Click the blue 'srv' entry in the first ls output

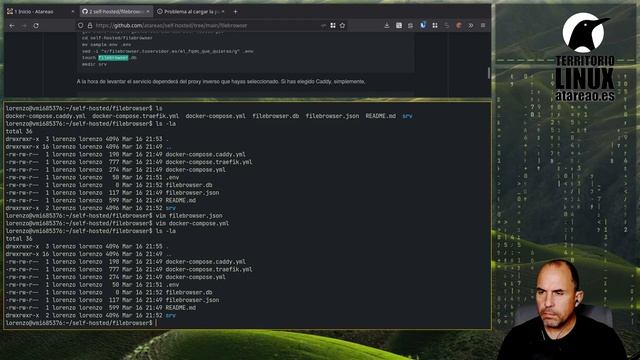tap(407, 116)
